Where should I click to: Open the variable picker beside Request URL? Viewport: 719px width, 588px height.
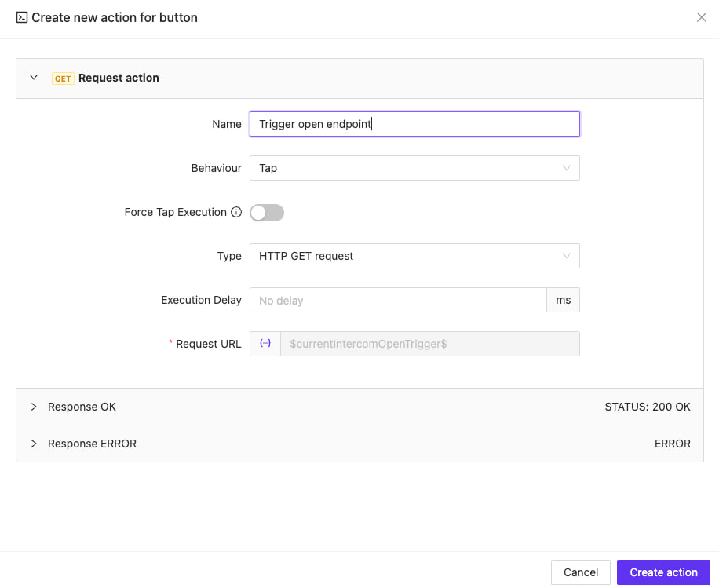pyautogui.click(x=265, y=343)
